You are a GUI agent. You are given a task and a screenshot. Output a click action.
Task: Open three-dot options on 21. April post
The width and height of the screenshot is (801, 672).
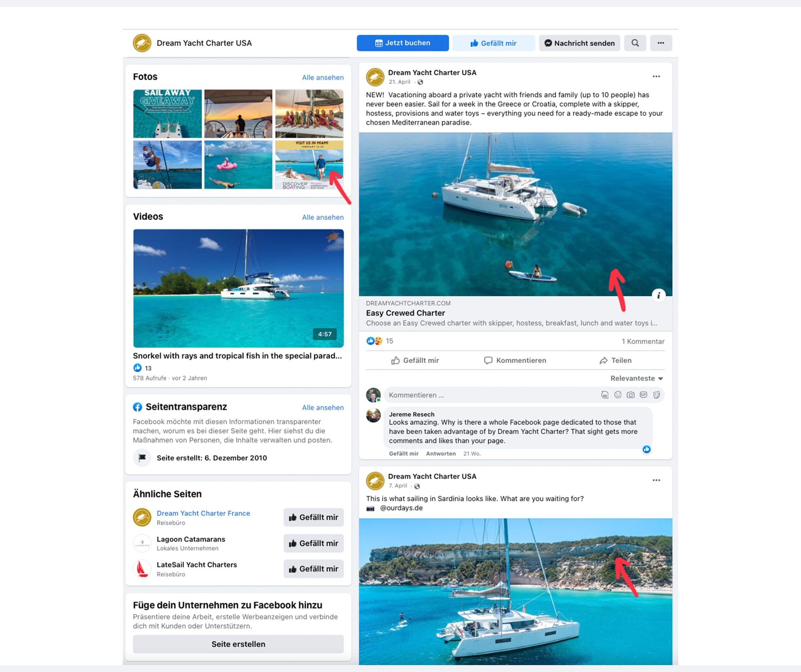point(656,77)
